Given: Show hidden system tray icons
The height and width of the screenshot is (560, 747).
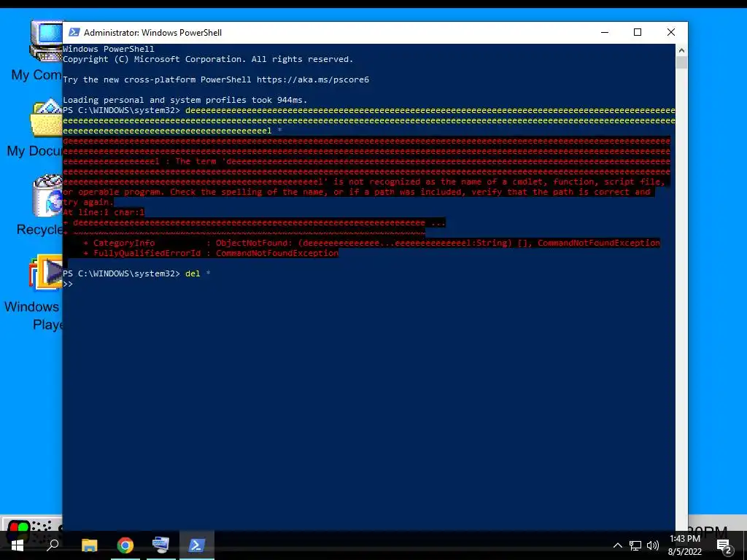Looking at the screenshot, I should click(617, 545).
